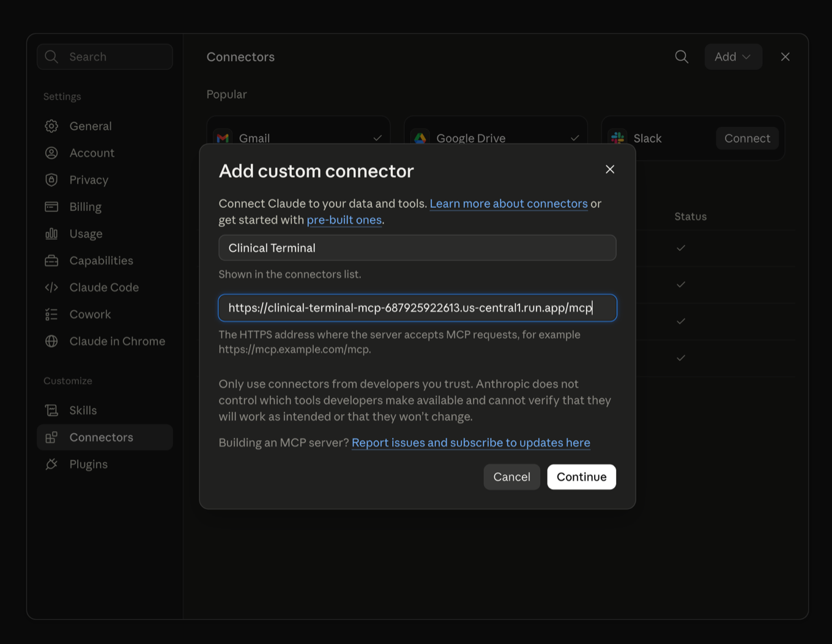Screen dimensions: 832x644
Task: Click the Capabilities briefcase icon
Action: pyautogui.click(x=51, y=261)
